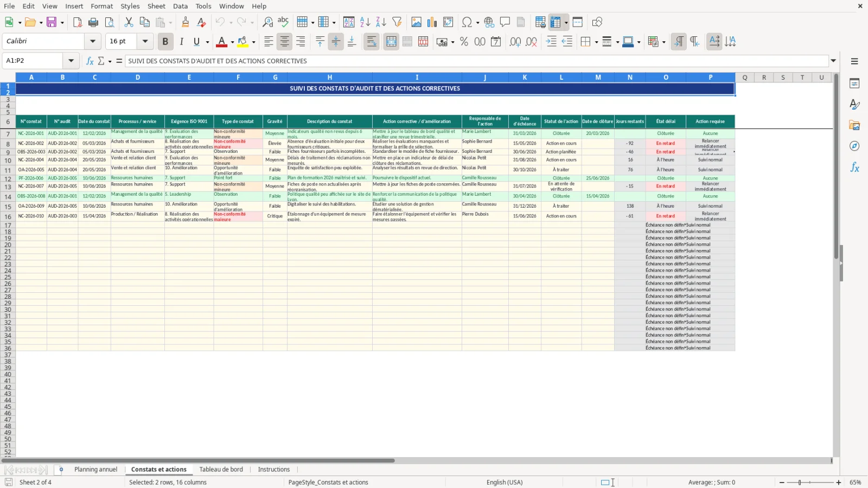
Task: Apply the yellow background highlight color
Action: point(242,42)
